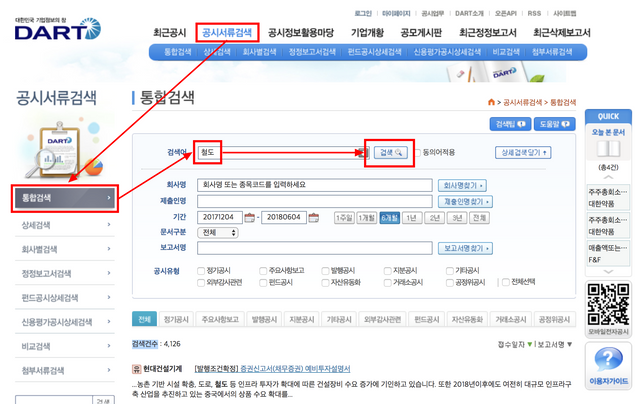Switch to the 전체 results tab

[x=144, y=319]
